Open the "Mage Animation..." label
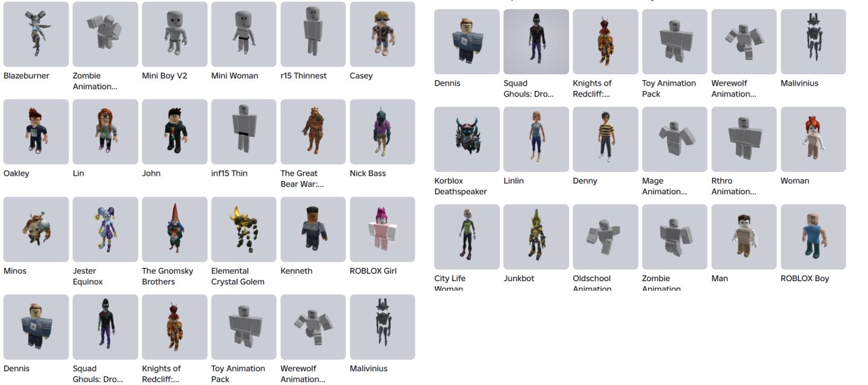Image resolution: width=868 pixels, height=385 pixels. coord(665,186)
